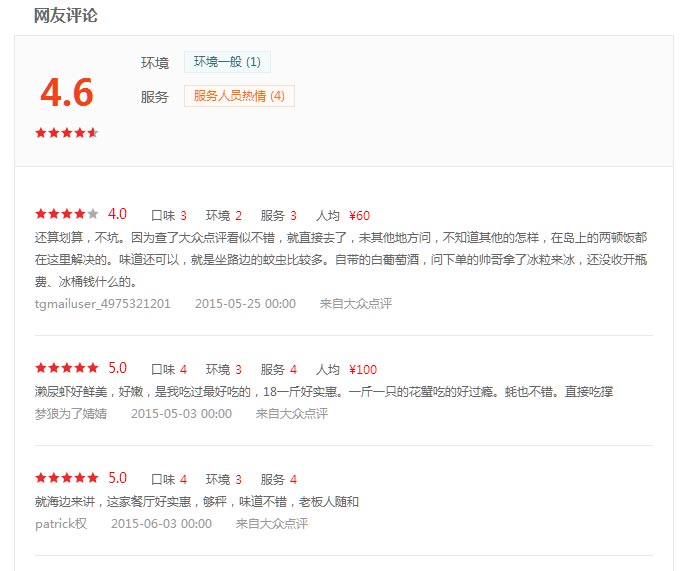Click 服务 3 in the first review
The height and width of the screenshot is (571, 688).
point(279,215)
